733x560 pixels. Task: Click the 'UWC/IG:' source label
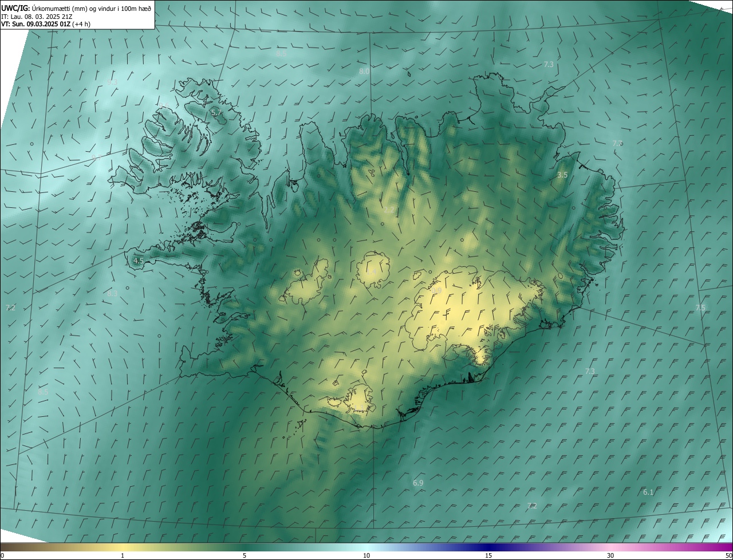16,8
